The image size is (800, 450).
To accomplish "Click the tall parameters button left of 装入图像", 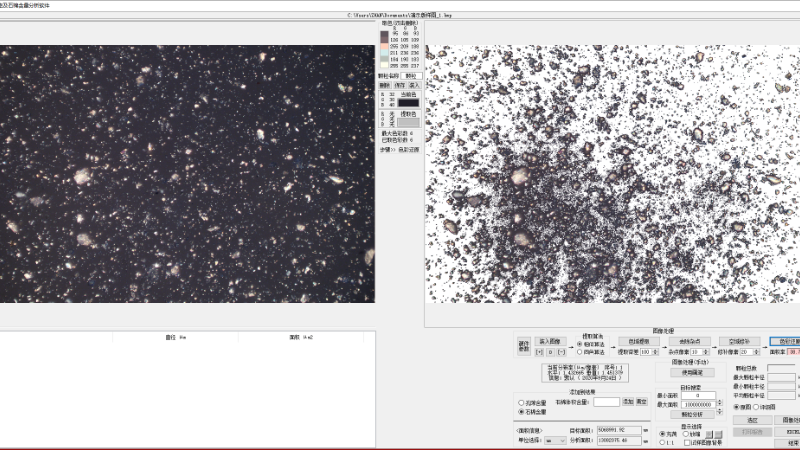I will tap(523, 346).
